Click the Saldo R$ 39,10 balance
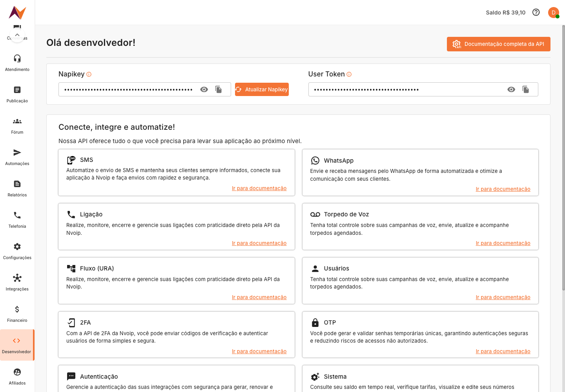Viewport: 565px width, 392px height. (505, 13)
